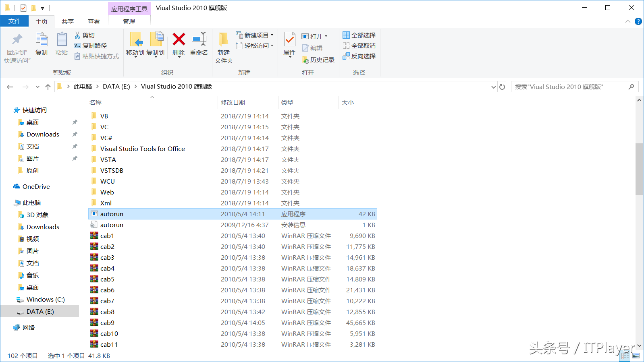Click the Back navigation arrow

coord(10,87)
